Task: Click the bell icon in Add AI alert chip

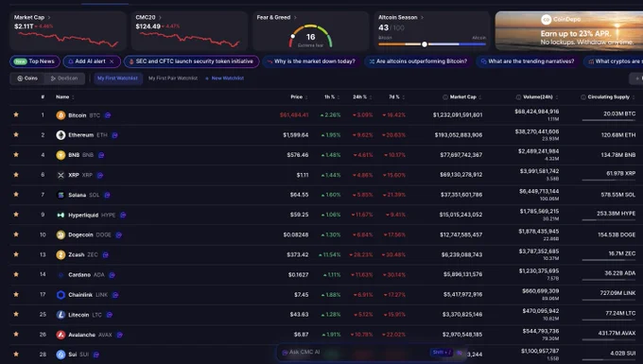Action: click(x=71, y=61)
